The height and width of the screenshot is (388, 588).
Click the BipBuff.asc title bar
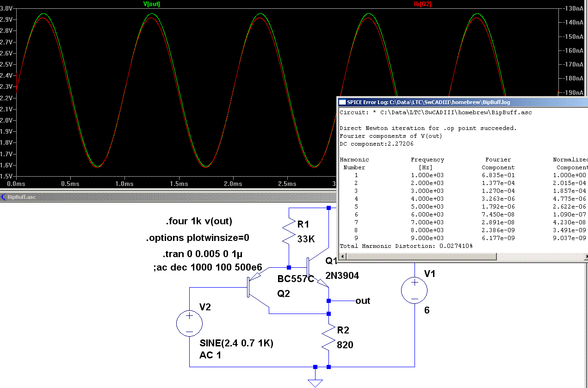(139, 197)
